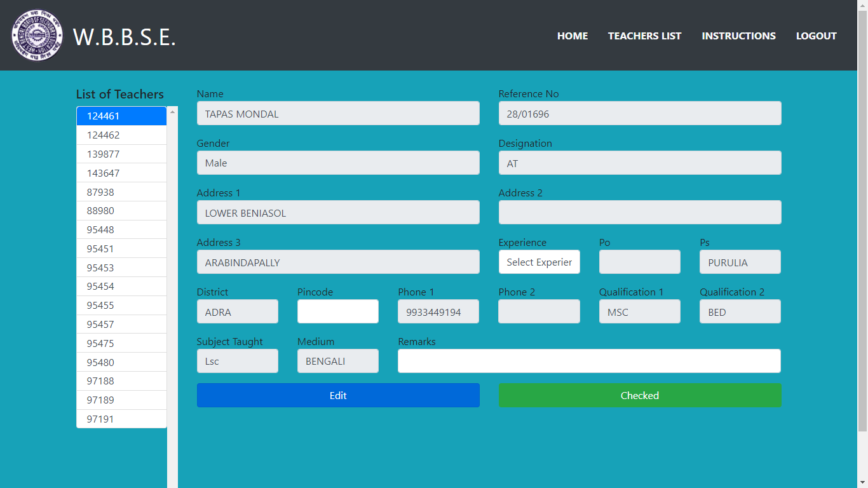Expand the Experience select dropdown
The width and height of the screenshot is (868, 488).
click(x=539, y=262)
